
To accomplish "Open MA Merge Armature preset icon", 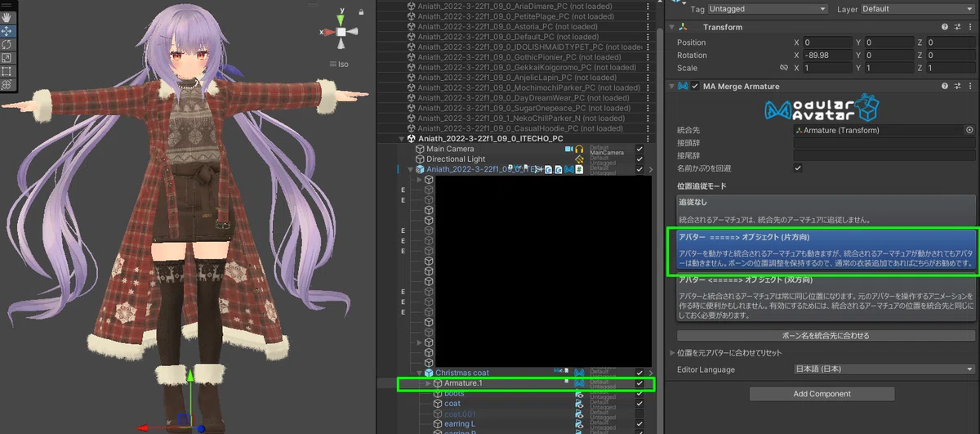I will click(956, 86).
